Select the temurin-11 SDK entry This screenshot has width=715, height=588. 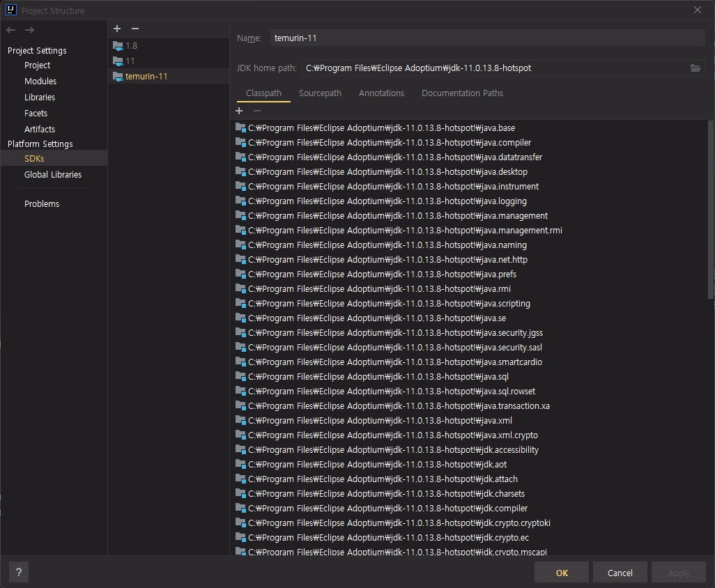point(169,76)
